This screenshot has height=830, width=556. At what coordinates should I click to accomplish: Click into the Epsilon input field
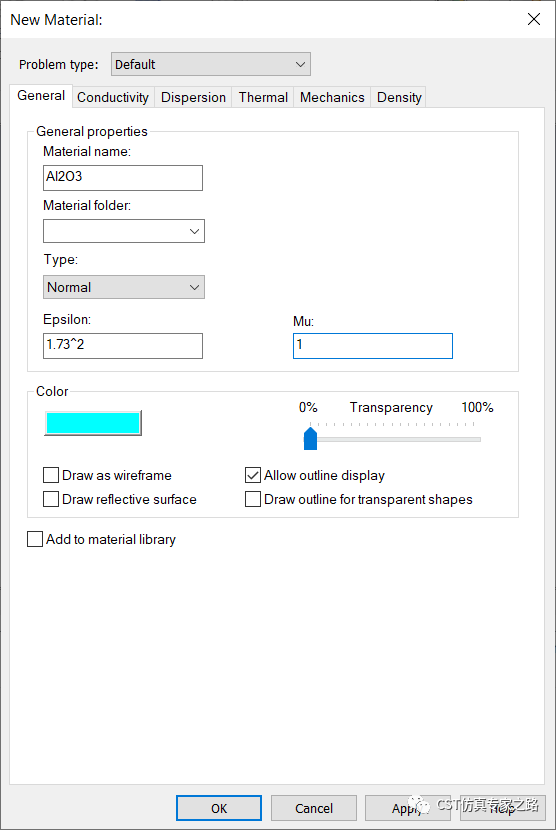pyautogui.click(x=123, y=346)
